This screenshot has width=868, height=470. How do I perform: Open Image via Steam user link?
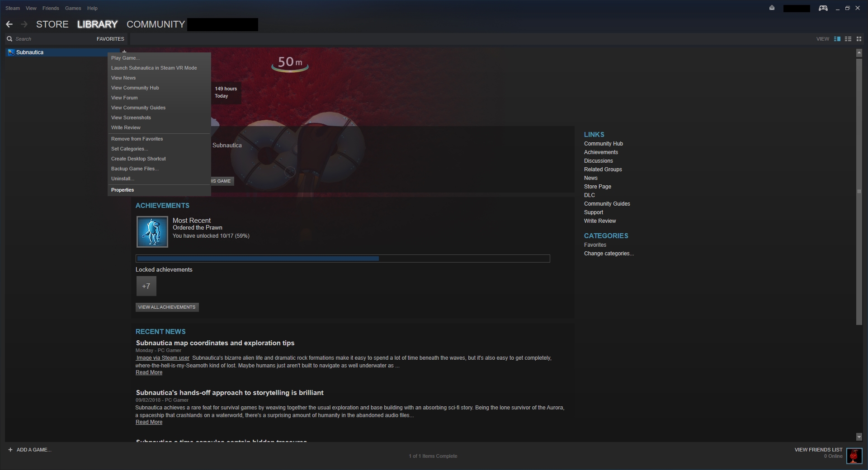(163, 358)
